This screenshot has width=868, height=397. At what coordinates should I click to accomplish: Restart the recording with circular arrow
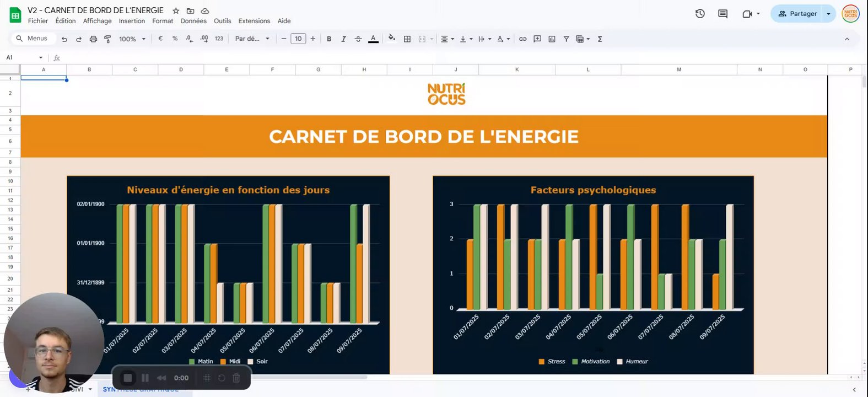[222, 378]
